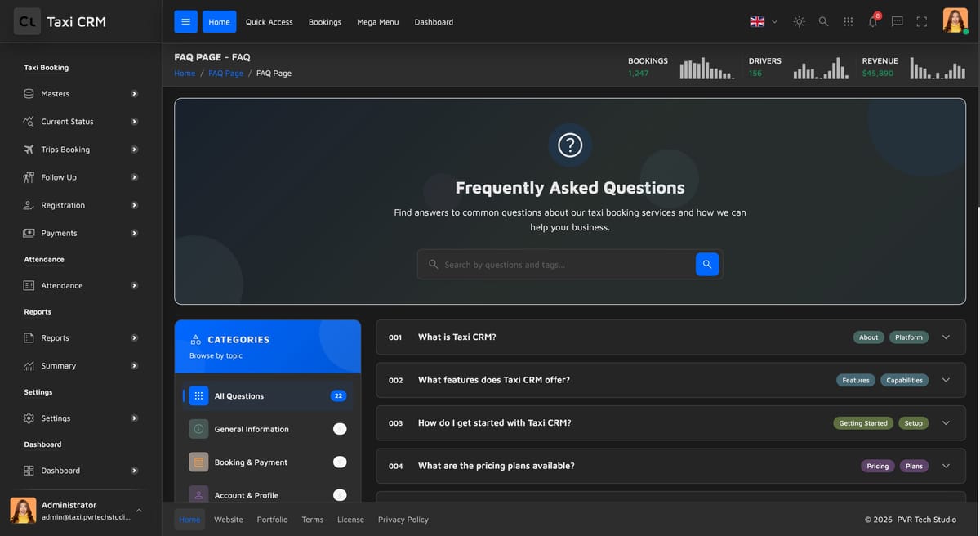Expand the Current Status submenu arrow
This screenshot has width=980, height=536.
point(134,122)
